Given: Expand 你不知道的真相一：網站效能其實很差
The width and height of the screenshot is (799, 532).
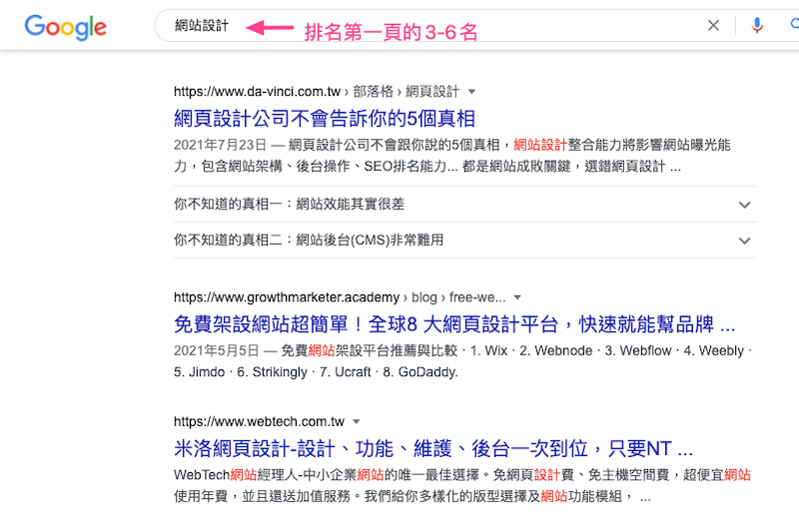Looking at the screenshot, I should pyautogui.click(x=464, y=205).
